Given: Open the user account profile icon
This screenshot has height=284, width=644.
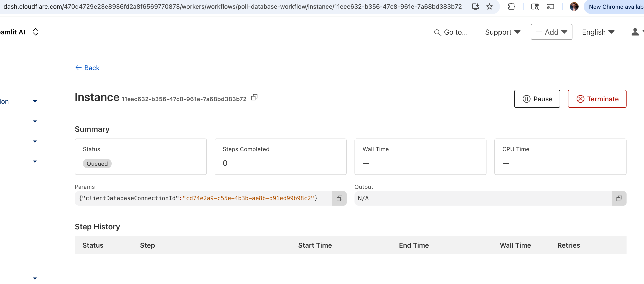Looking at the screenshot, I should pos(635,32).
